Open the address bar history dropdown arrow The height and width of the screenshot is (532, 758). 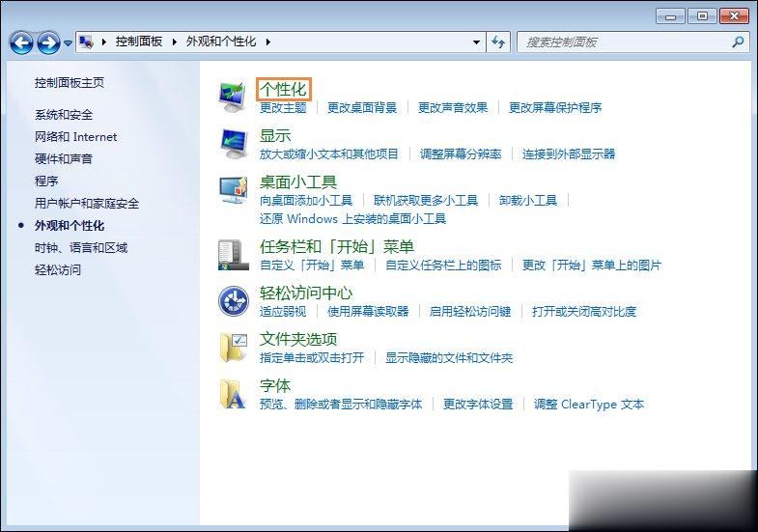(476, 42)
